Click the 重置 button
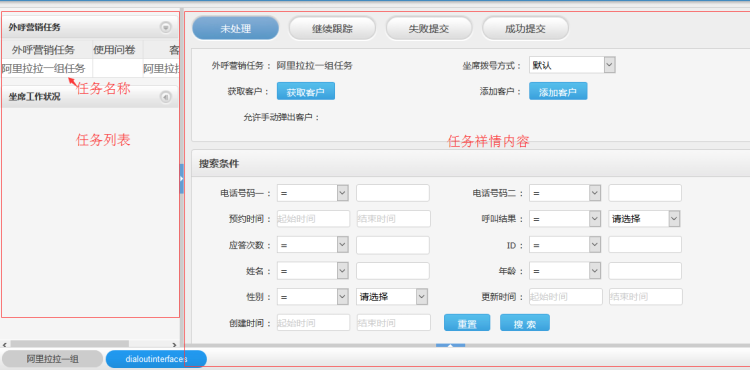Viewport: 750px width, 370px height. click(x=467, y=323)
